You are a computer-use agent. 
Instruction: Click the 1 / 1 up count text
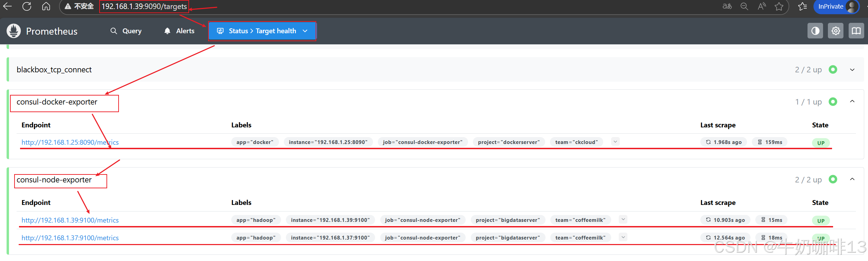point(808,102)
